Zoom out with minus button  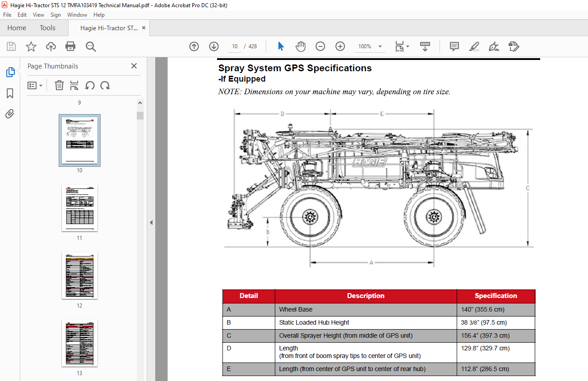click(x=320, y=46)
